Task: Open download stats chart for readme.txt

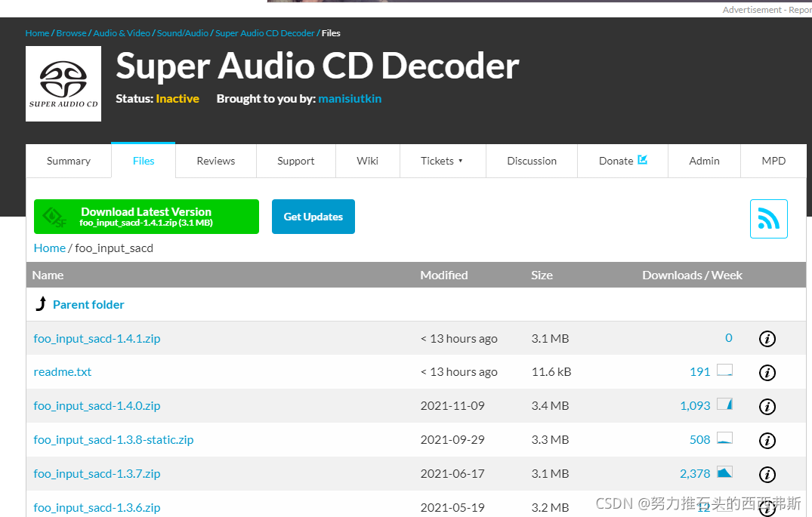Action: pos(724,370)
